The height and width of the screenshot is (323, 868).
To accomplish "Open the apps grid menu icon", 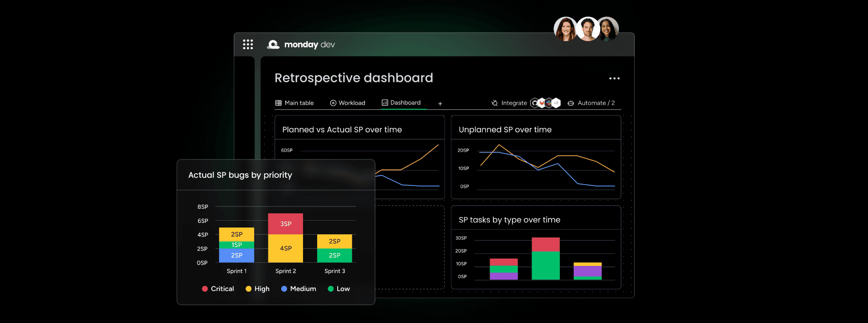I will coord(248,44).
